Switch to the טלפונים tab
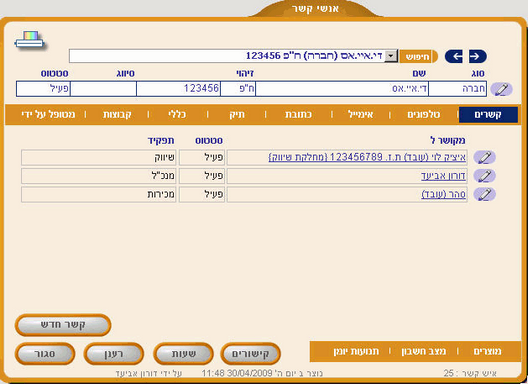This screenshot has height=384, width=528. click(x=424, y=115)
